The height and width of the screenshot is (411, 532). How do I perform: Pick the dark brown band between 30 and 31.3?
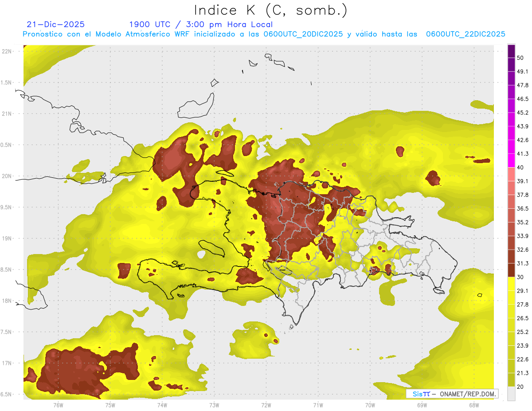point(511,270)
